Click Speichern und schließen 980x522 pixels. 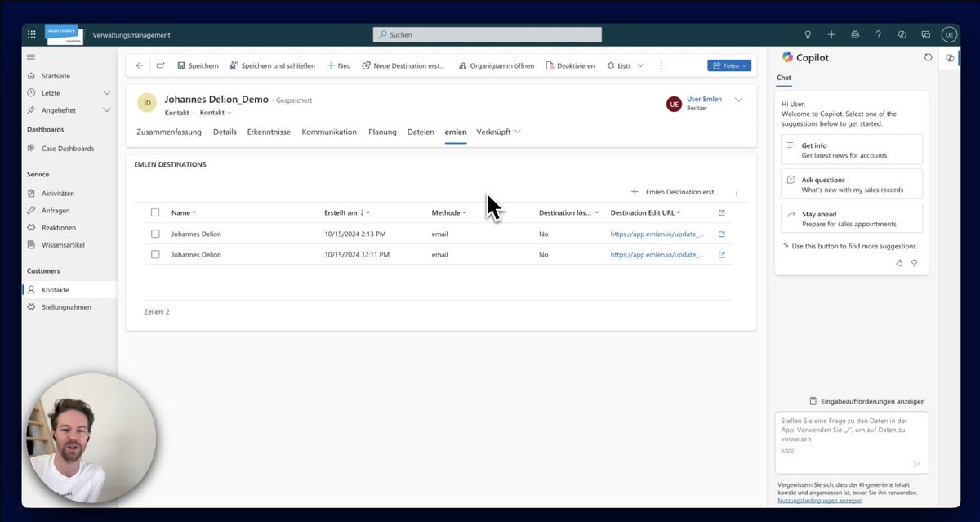tap(272, 65)
